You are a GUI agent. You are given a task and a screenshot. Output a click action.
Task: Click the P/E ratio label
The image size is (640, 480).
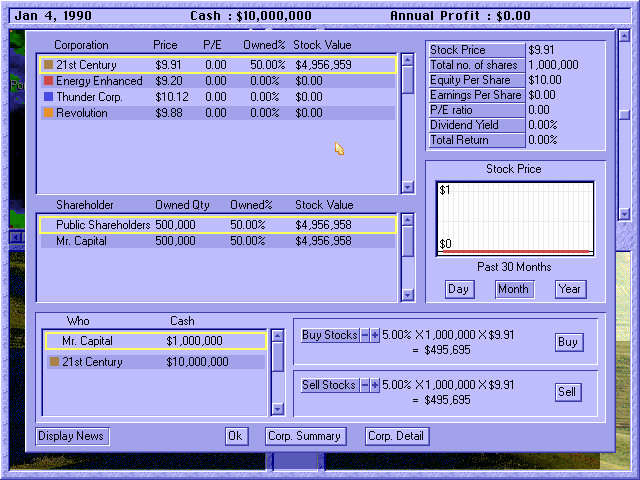click(477, 110)
